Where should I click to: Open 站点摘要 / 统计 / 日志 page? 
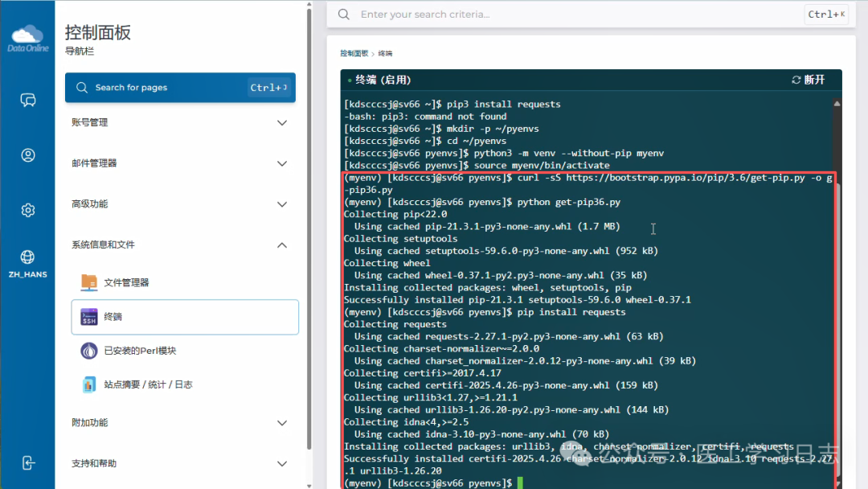148,384
